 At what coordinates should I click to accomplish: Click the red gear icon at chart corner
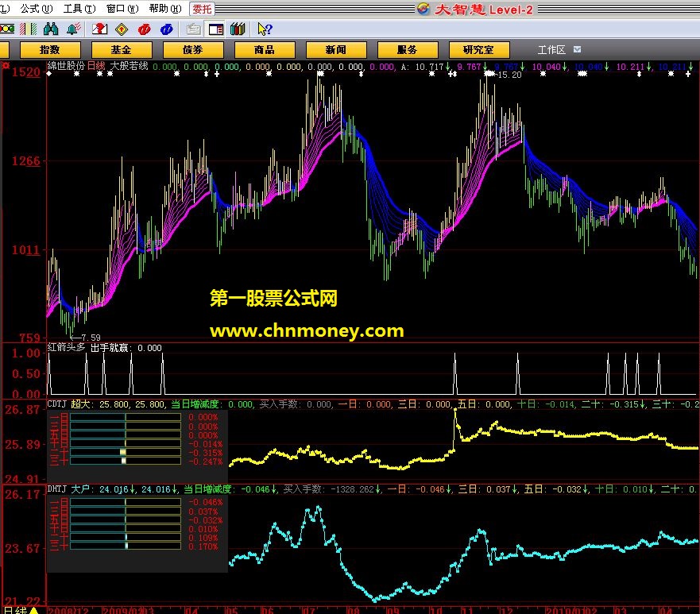tap(6, 66)
